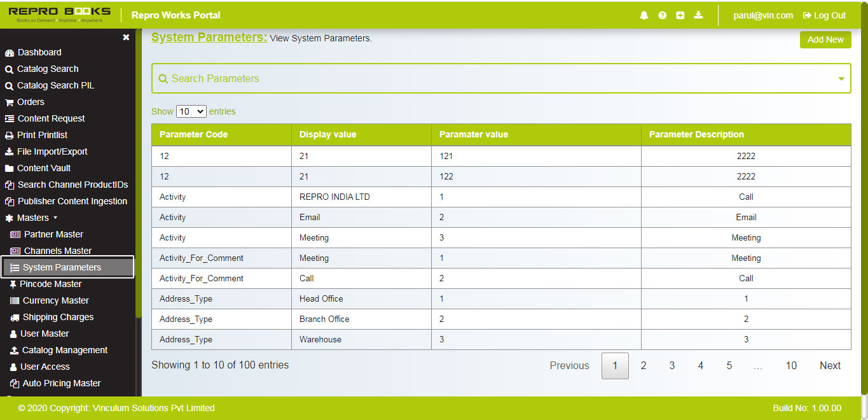The width and height of the screenshot is (868, 420).
Task: Select the Print Printlist printer icon
Action: click(9, 135)
